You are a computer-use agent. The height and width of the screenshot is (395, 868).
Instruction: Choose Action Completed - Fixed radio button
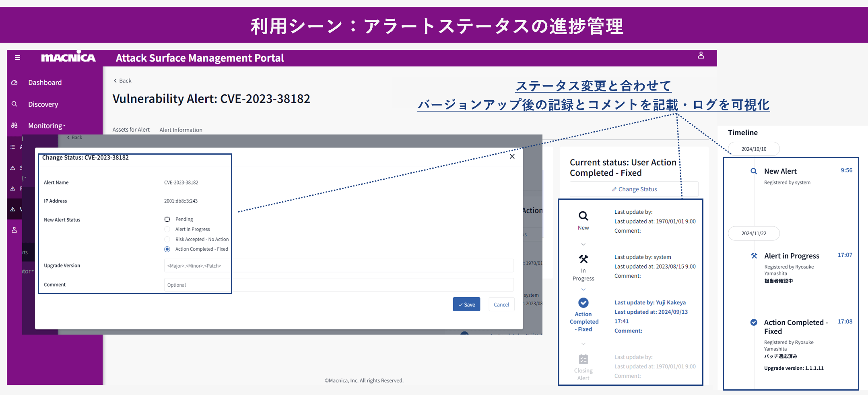point(167,249)
